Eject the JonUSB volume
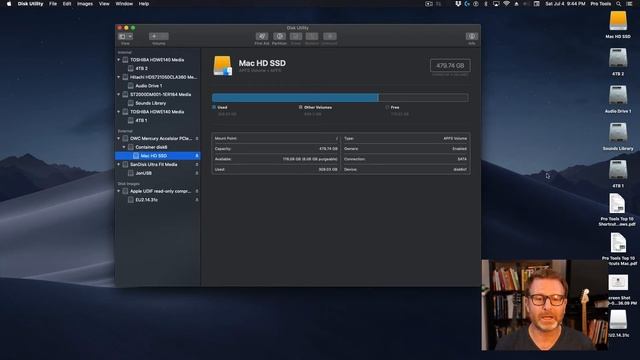The width and height of the screenshot is (640, 360). pyautogui.click(x=197, y=173)
